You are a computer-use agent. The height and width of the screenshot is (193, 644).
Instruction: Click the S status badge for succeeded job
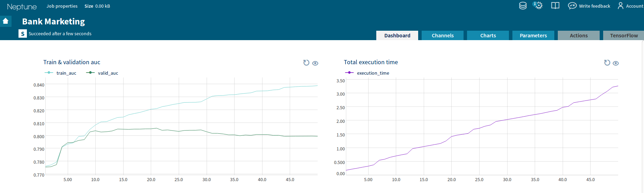click(x=23, y=34)
